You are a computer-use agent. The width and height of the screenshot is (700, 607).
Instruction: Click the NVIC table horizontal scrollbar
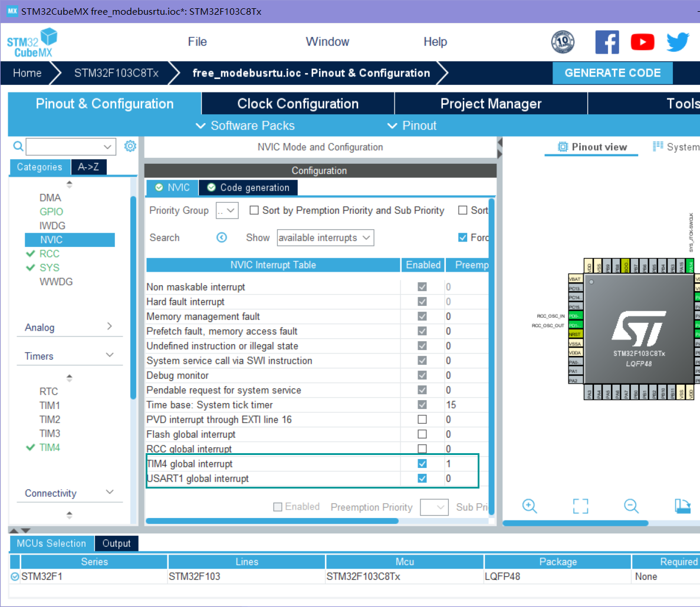[x=272, y=521]
